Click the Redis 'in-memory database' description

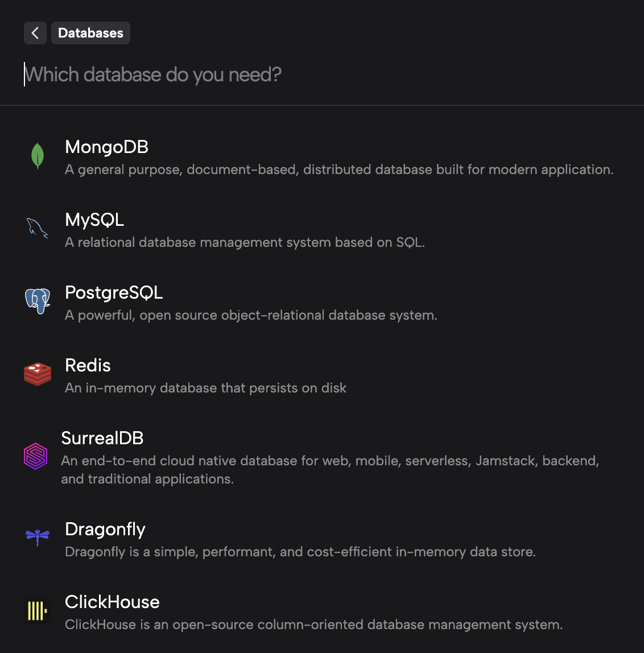pos(205,388)
